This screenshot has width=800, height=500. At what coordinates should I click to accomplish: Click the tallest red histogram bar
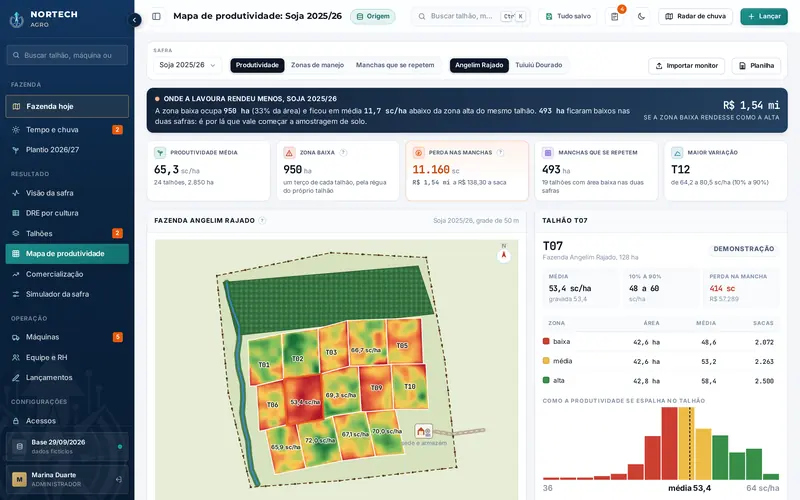[669, 443]
